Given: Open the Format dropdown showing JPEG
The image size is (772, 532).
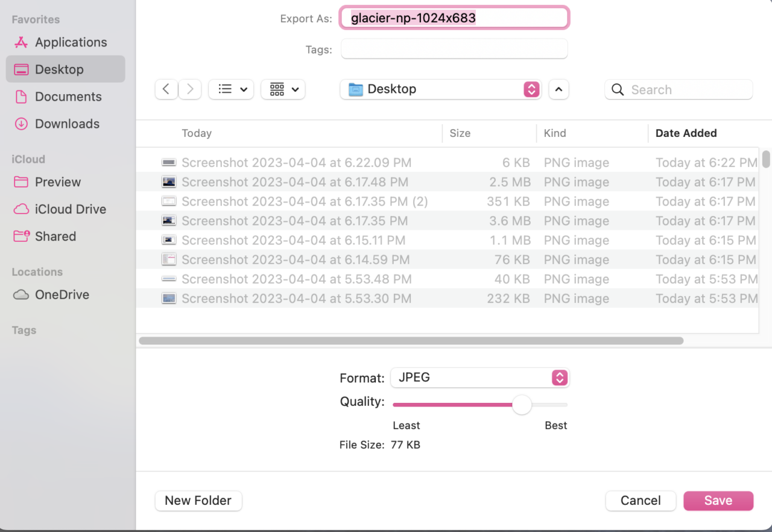Looking at the screenshot, I should pos(479,378).
